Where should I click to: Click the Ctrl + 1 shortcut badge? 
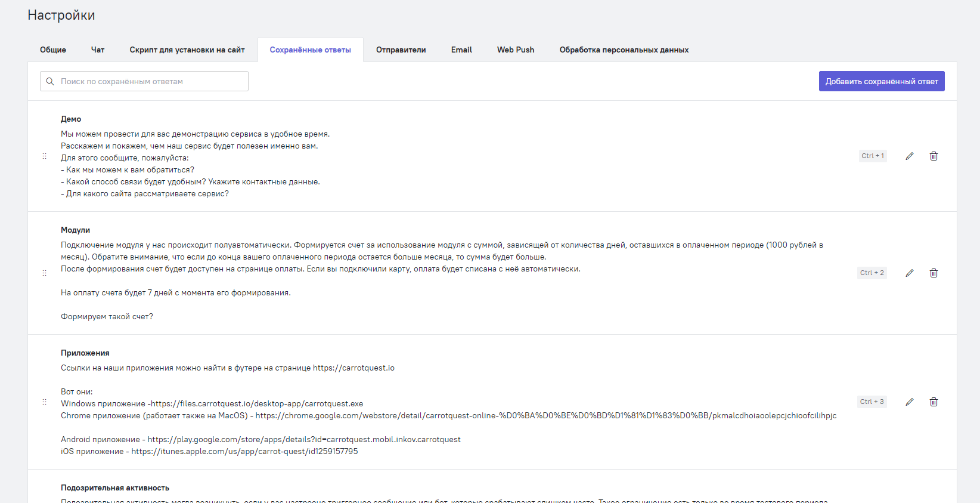point(873,156)
